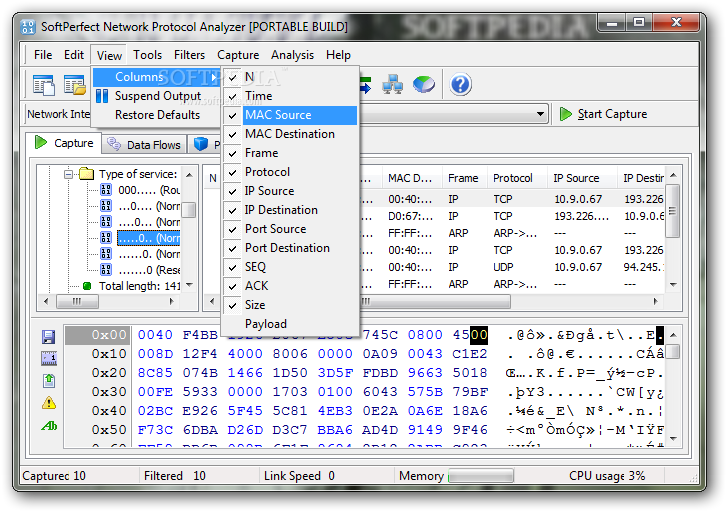Image resolution: width=727 pixels, height=512 pixels.
Task: Toggle the ACK column option
Action: click(x=290, y=286)
